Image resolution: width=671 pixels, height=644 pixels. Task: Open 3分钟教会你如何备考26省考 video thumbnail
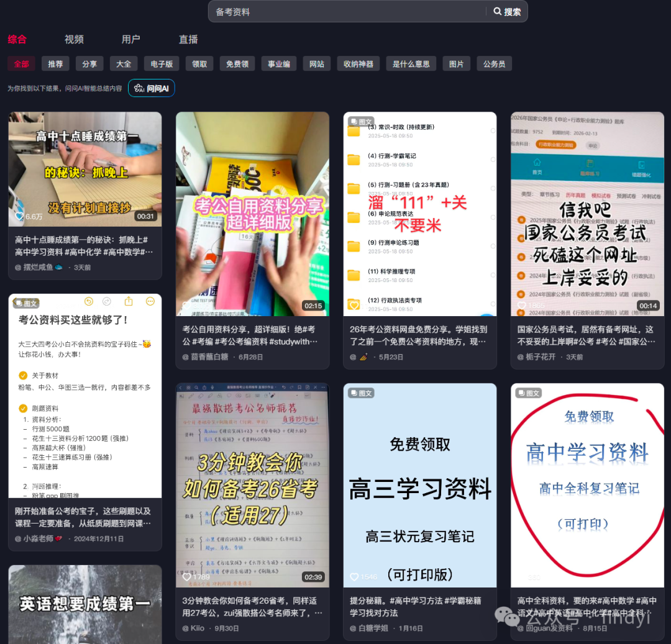252,486
